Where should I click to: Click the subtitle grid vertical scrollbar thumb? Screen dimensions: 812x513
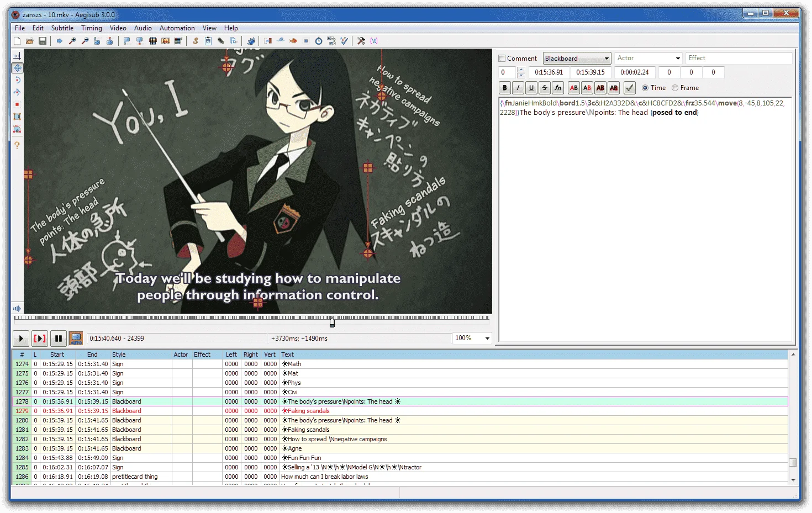793,462
